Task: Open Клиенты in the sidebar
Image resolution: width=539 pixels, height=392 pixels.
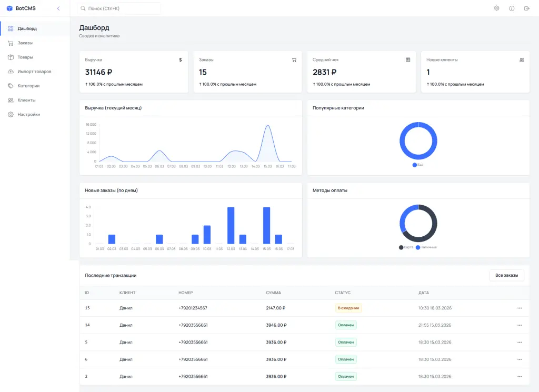Action: (x=26, y=100)
